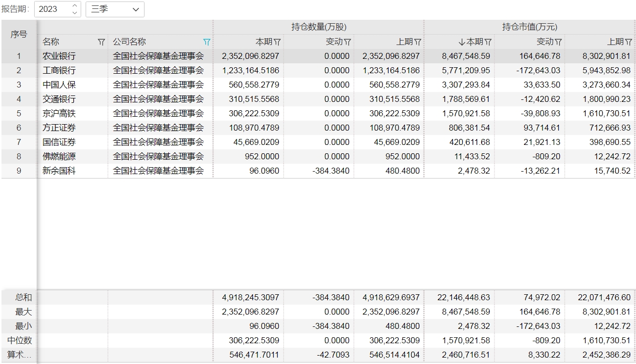Filter 持仓数量 上期 column
Image resolution: width=636 pixels, height=364 pixels.
point(418,42)
